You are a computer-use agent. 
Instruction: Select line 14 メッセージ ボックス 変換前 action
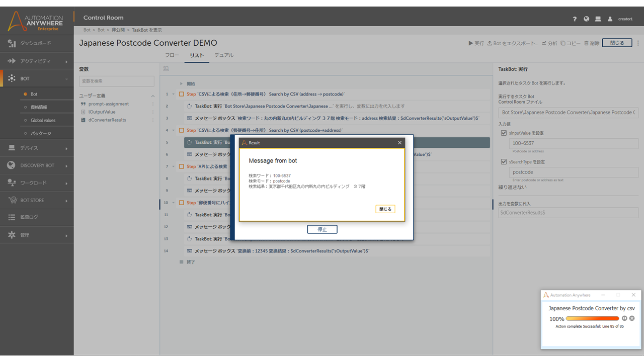point(337,251)
